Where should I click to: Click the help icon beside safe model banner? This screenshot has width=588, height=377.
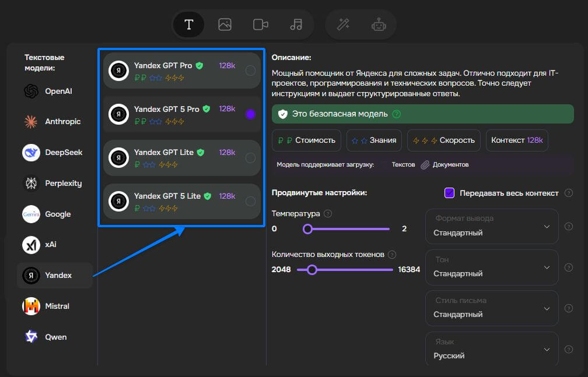[x=397, y=114]
